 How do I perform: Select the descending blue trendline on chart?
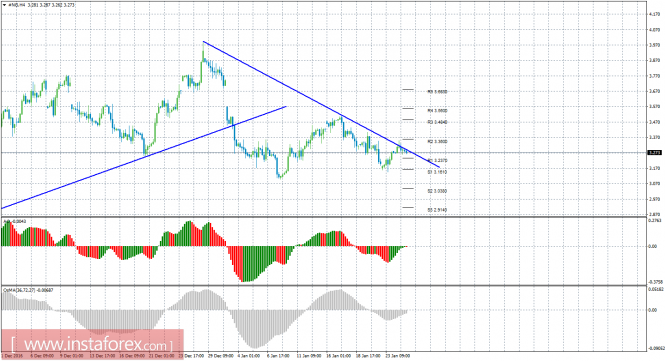(321, 104)
